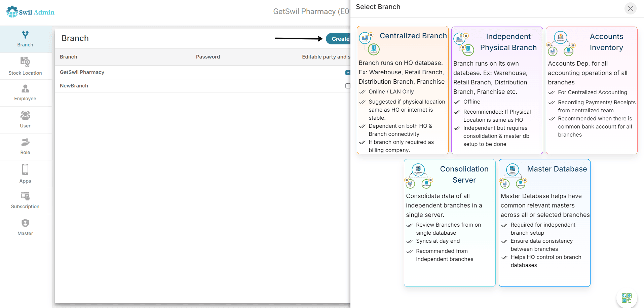This screenshot has width=644, height=308.
Task: Click the Master Database diagram icon
Action: tap(513, 176)
